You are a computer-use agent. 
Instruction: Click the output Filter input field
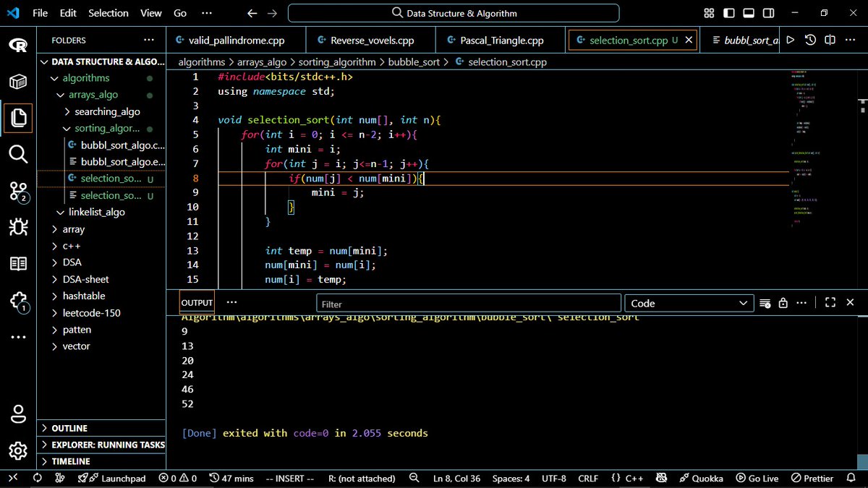tap(469, 304)
